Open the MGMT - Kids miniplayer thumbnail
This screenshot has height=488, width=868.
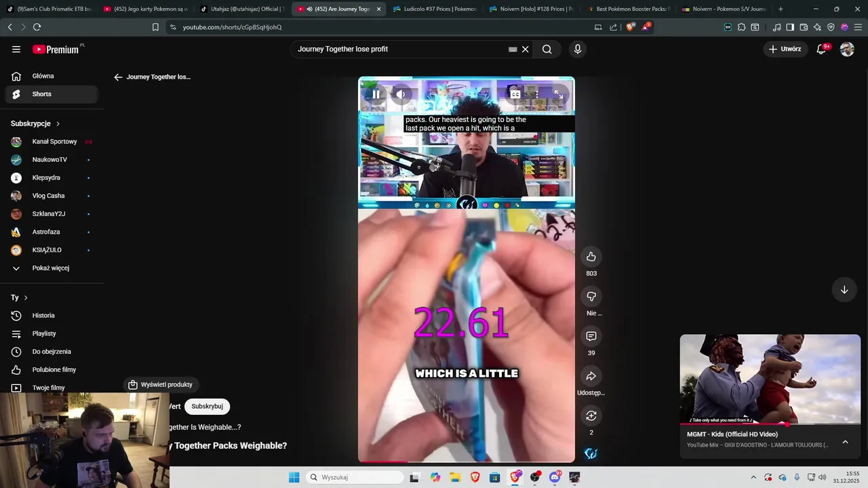(770, 380)
